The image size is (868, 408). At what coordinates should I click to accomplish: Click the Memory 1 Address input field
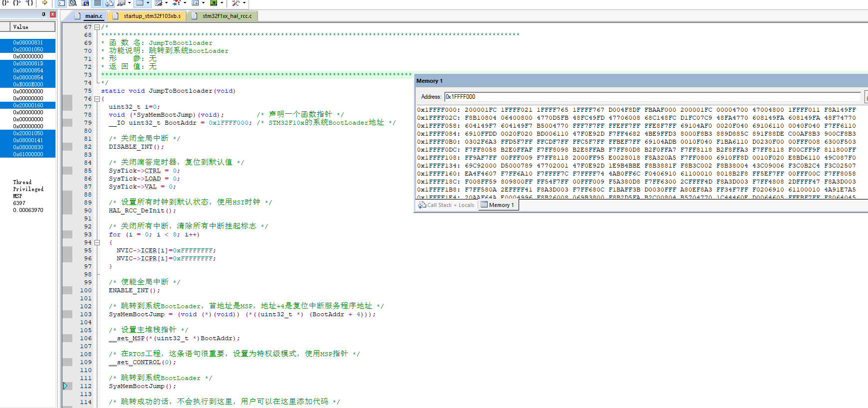click(x=652, y=97)
